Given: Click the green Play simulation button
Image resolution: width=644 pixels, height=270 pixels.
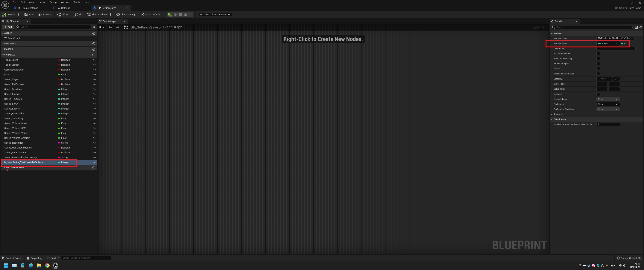Looking at the screenshot, I should [170, 14].
